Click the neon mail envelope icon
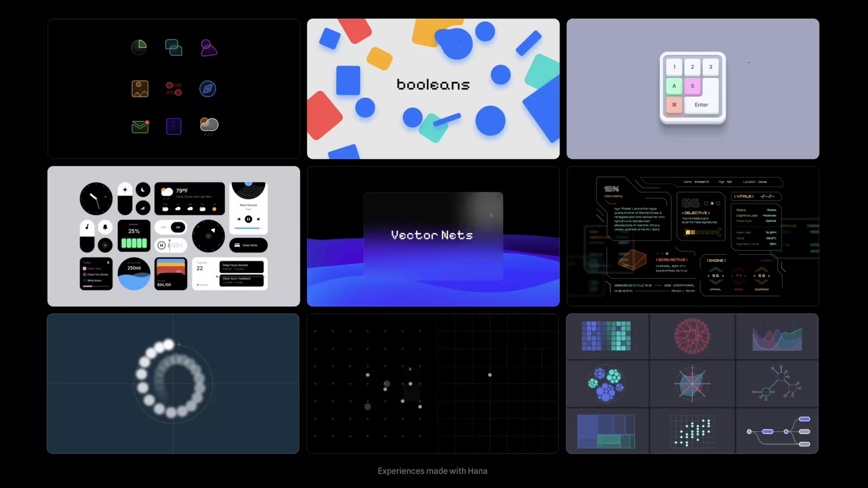This screenshot has height=488, width=868. click(140, 127)
